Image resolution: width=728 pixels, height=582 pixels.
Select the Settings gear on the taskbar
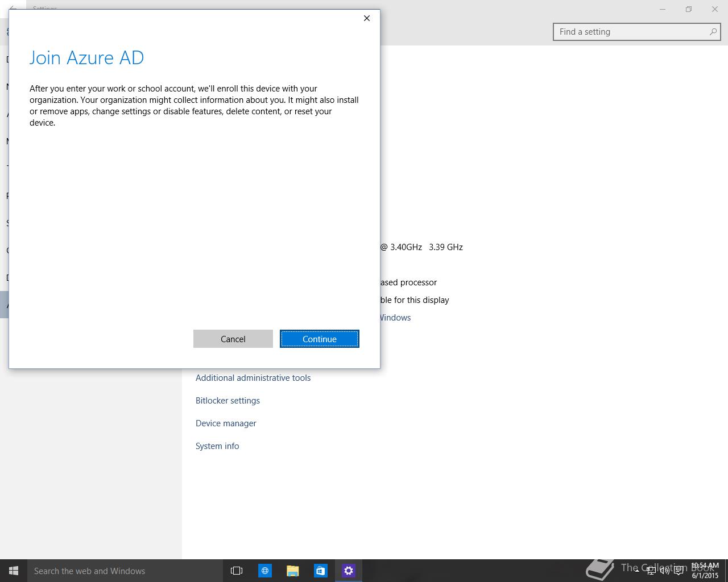click(349, 571)
